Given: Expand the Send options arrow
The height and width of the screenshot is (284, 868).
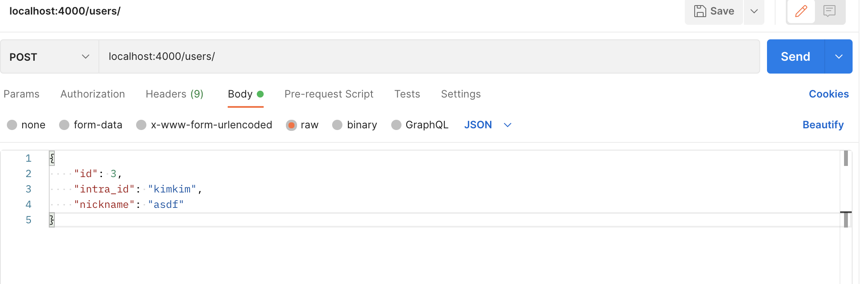Looking at the screenshot, I should coord(839,57).
